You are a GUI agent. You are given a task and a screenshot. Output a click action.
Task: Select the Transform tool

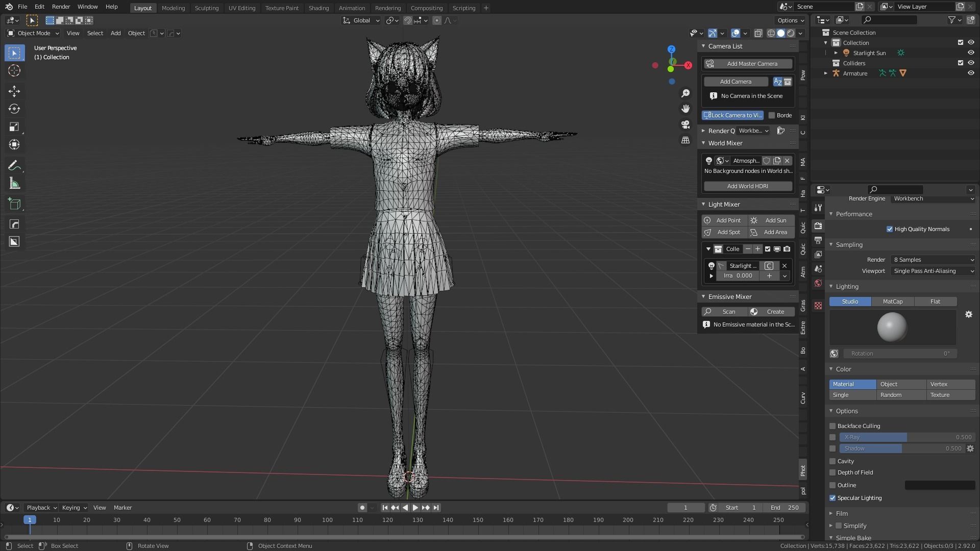click(14, 144)
